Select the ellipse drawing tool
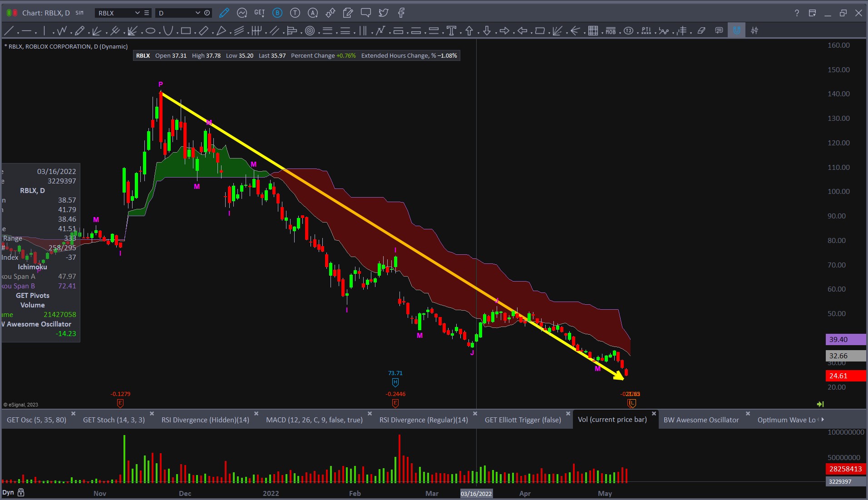The image size is (868, 500). click(150, 31)
